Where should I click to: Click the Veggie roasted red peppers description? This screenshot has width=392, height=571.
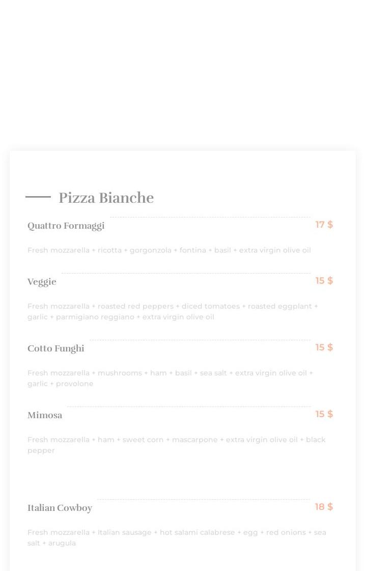click(x=172, y=311)
